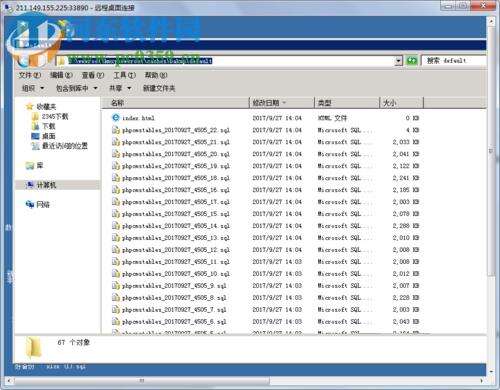Click the size value 2,241 KB
Image resolution: width=500 pixels, height=390 pixels.
pyautogui.click(x=406, y=178)
